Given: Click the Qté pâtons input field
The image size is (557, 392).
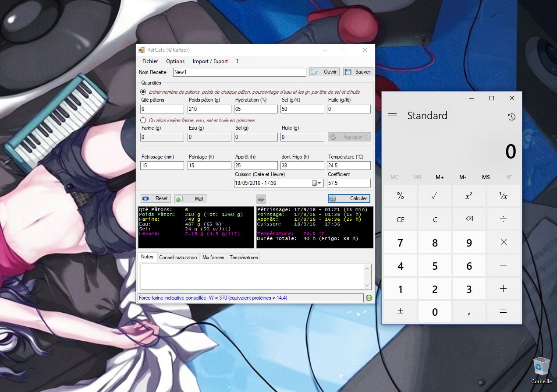Looking at the screenshot, I should pos(162,109).
